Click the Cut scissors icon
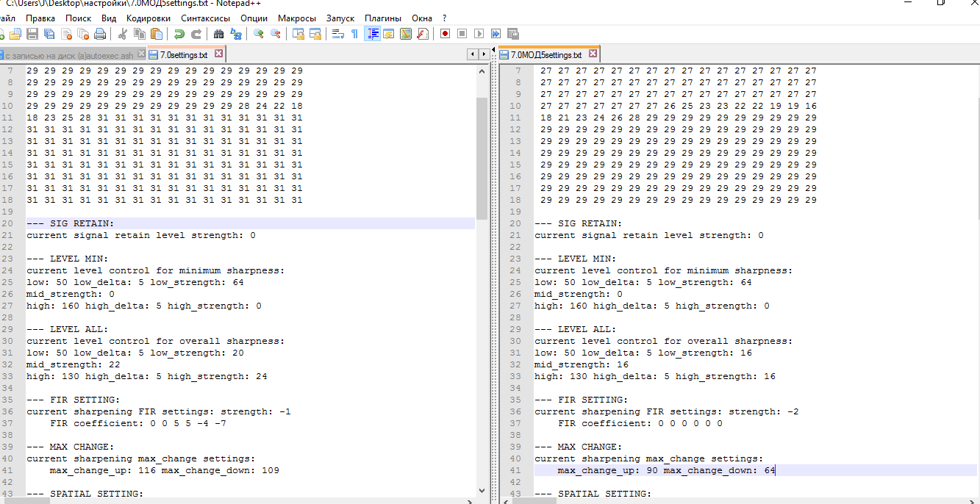This screenshot has height=504, width=980. 122,34
